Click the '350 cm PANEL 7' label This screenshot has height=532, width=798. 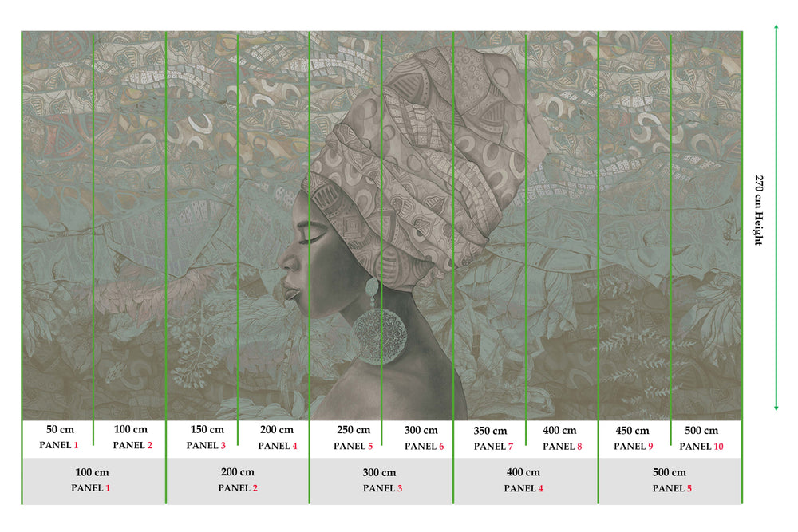492,439
